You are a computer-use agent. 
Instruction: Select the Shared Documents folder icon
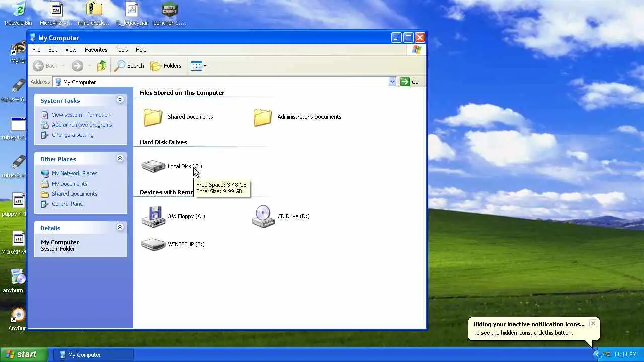pos(153,117)
